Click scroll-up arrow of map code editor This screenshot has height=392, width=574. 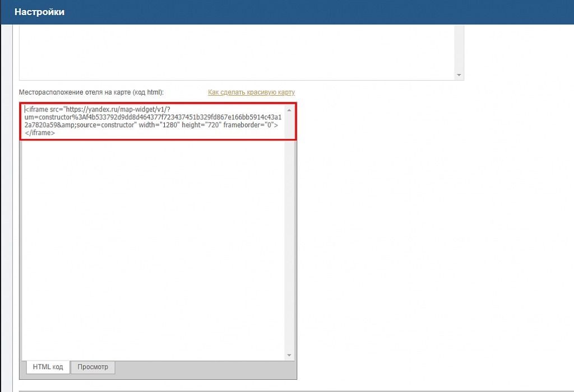click(289, 110)
